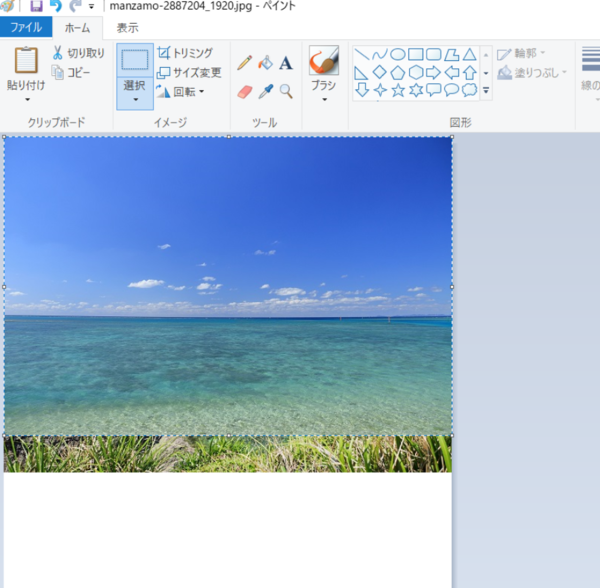Choose the rounded rectangular callout shape
The height and width of the screenshot is (588, 600).
coord(434,90)
